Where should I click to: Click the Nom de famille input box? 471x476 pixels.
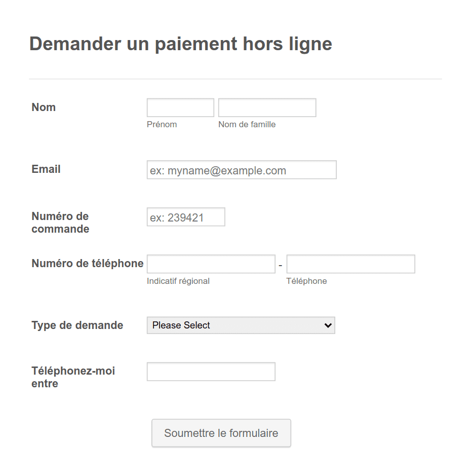[x=267, y=107]
